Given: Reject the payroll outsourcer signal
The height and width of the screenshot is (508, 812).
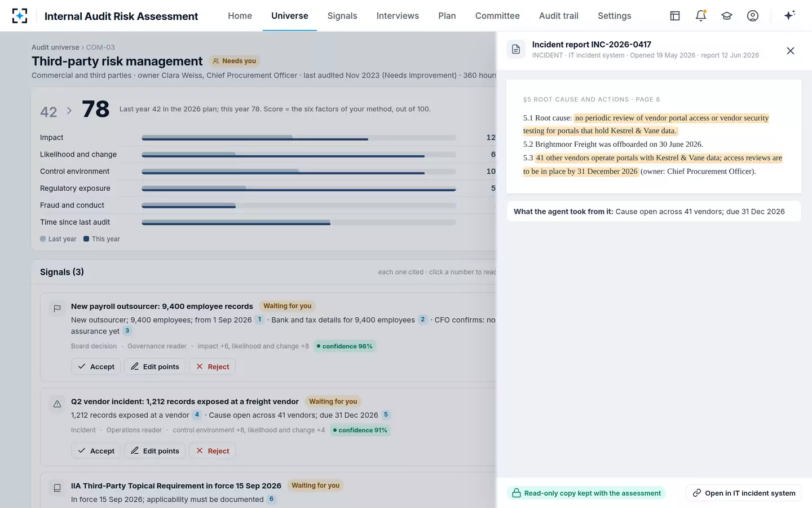Looking at the screenshot, I should click(213, 366).
